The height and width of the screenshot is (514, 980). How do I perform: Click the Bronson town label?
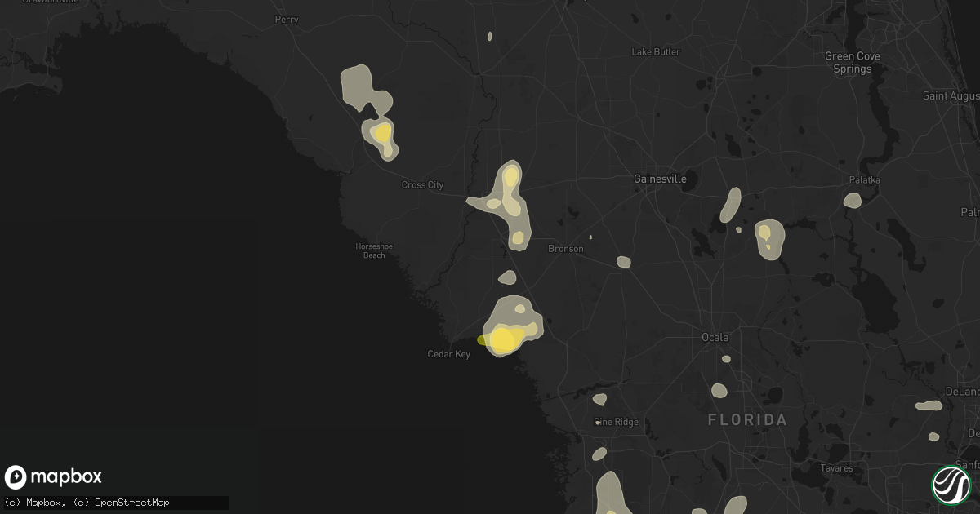(x=566, y=249)
